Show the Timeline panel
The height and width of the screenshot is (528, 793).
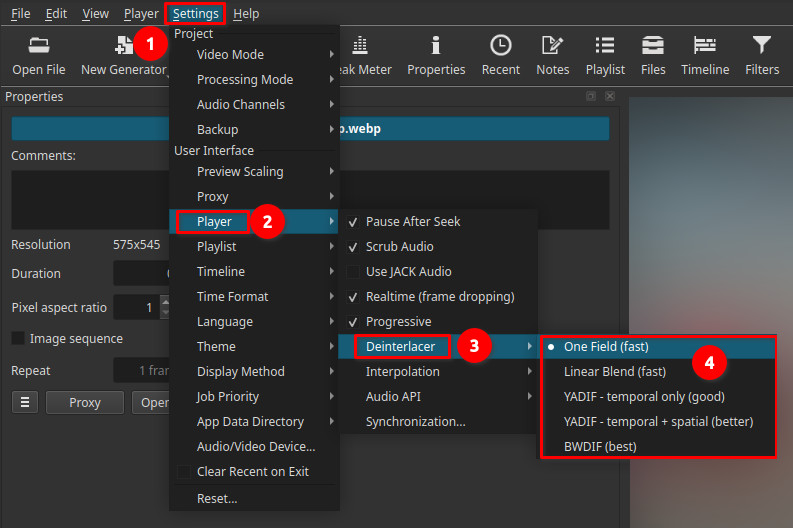705,55
